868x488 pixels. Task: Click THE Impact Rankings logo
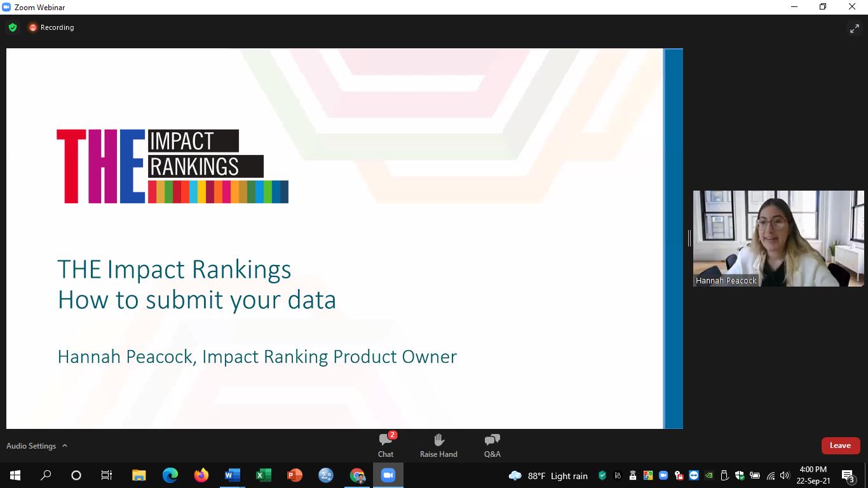click(172, 166)
